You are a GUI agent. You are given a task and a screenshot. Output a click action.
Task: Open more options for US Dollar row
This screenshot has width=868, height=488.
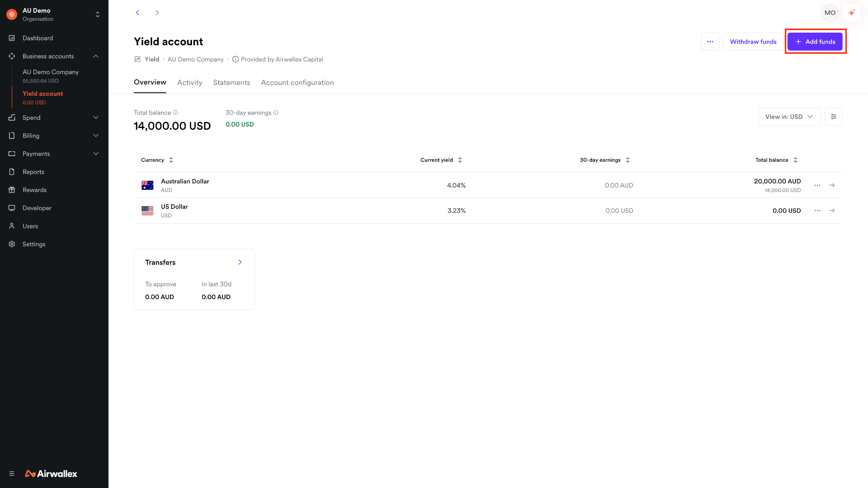point(817,211)
